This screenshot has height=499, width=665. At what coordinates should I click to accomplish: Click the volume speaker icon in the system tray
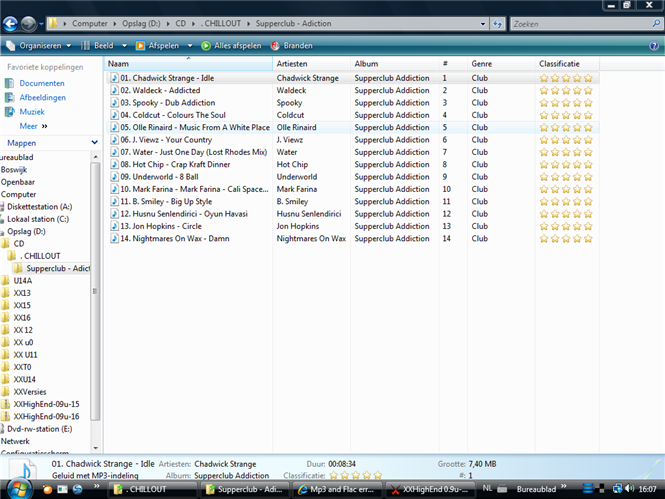point(629,489)
